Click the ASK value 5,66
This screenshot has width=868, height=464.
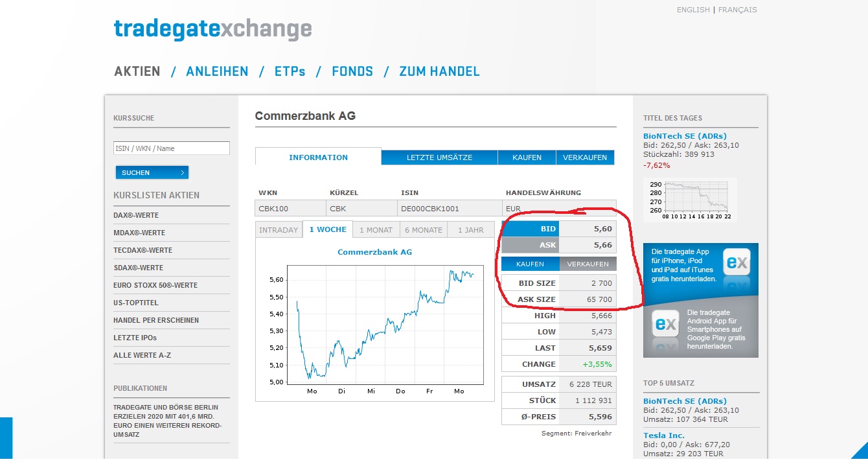pos(602,245)
